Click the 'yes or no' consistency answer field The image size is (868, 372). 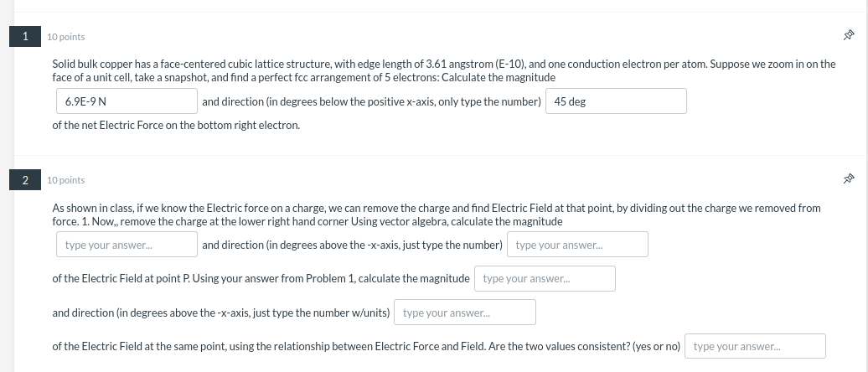[x=755, y=346]
